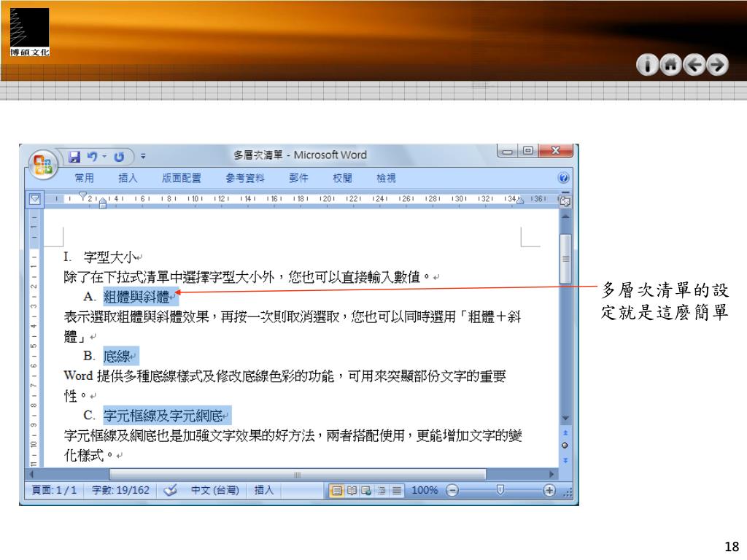The height and width of the screenshot is (560, 747).
Task: Click the Select Browse Object circle button
Action: click(x=565, y=446)
